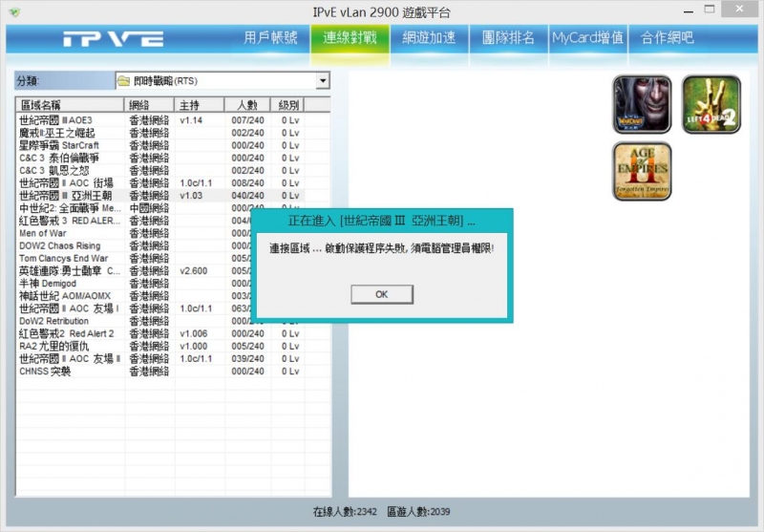Select the 世紀帝國 III AOE3 room
The height and width of the screenshot is (532, 764).
click(160, 120)
